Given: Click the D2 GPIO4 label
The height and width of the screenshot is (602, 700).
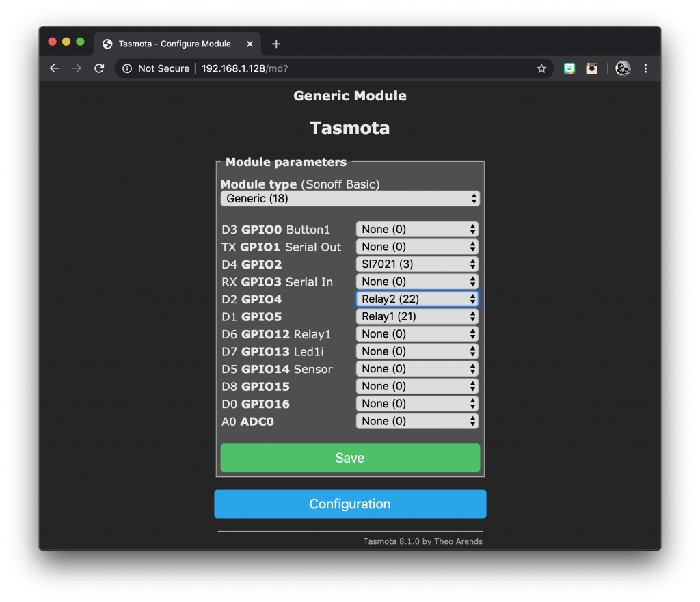Looking at the screenshot, I should coord(252,299).
